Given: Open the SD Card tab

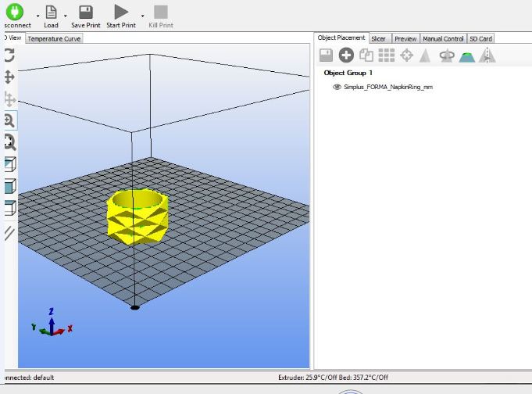Looking at the screenshot, I should click(480, 39).
